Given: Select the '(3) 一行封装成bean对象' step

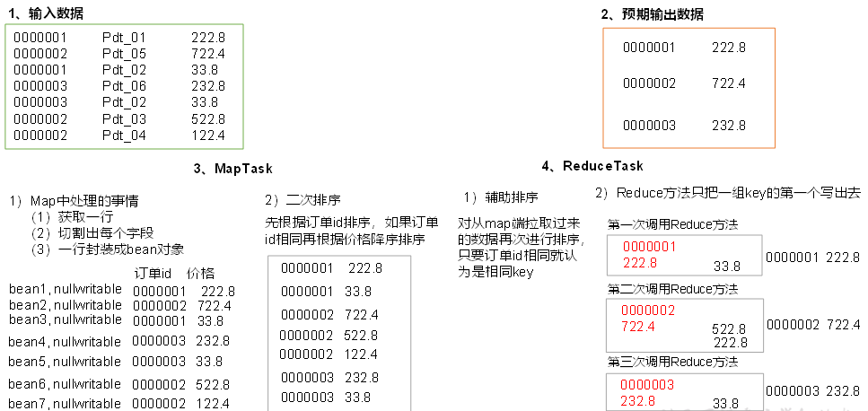Looking at the screenshot, I should point(108,249).
